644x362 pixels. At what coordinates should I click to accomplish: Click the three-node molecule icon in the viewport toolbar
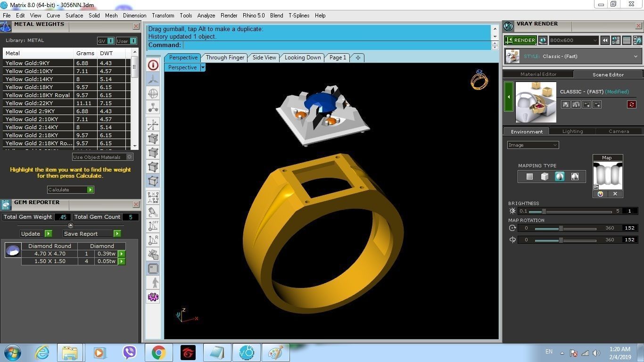pyautogui.click(x=153, y=107)
